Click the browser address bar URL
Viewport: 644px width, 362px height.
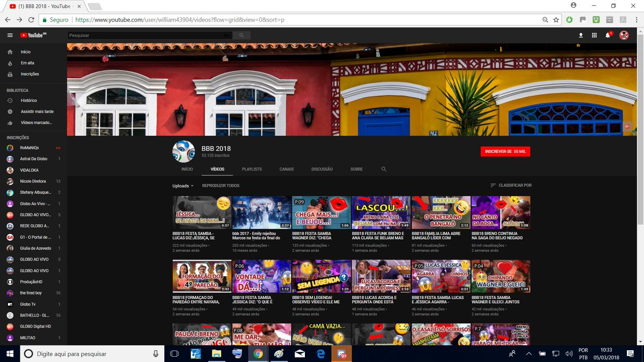180,19
